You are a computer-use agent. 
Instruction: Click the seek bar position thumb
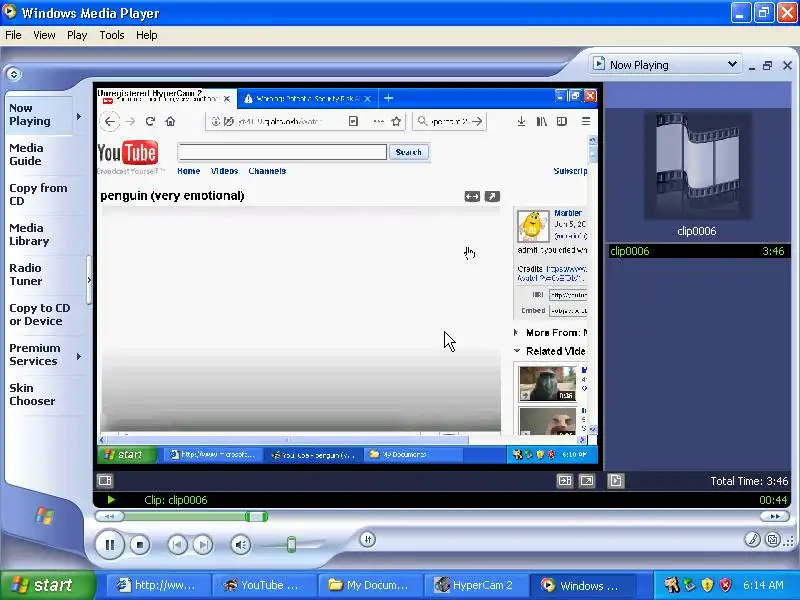(256, 516)
